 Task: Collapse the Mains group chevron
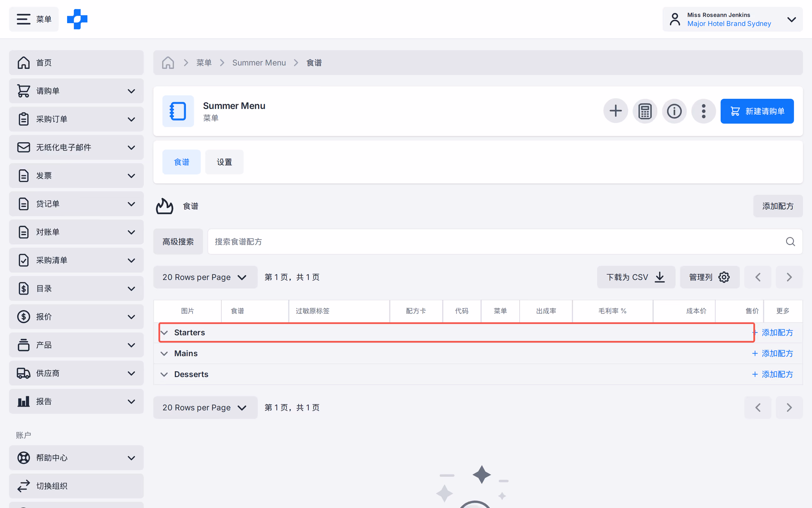click(164, 354)
